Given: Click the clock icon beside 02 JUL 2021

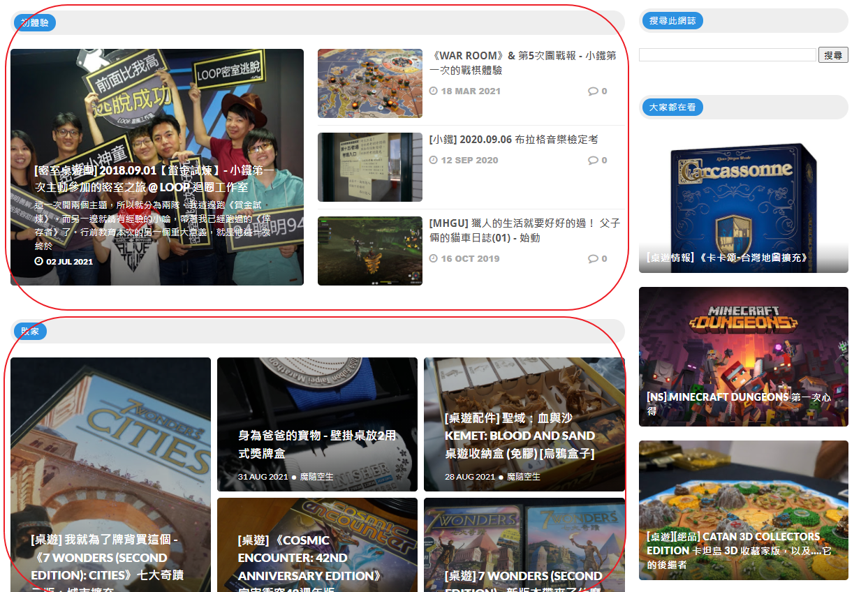Looking at the screenshot, I should (x=38, y=262).
